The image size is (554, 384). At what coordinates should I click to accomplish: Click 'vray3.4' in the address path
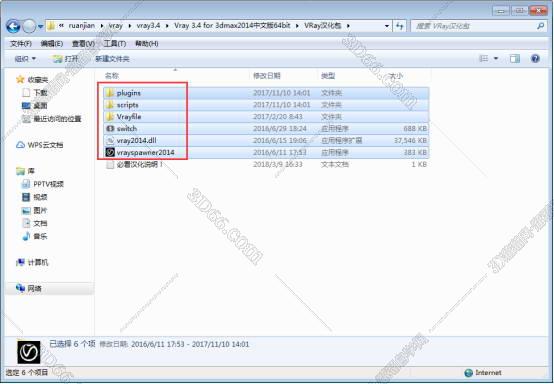coord(148,26)
